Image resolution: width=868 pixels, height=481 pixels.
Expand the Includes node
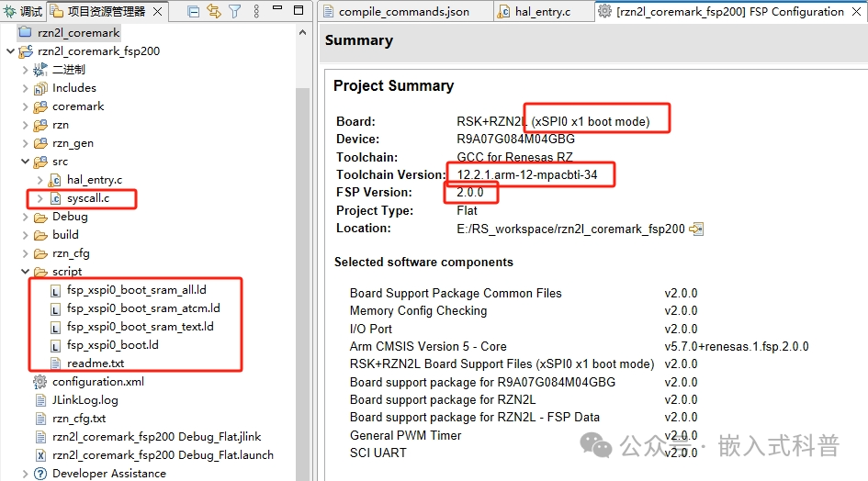click(25, 88)
